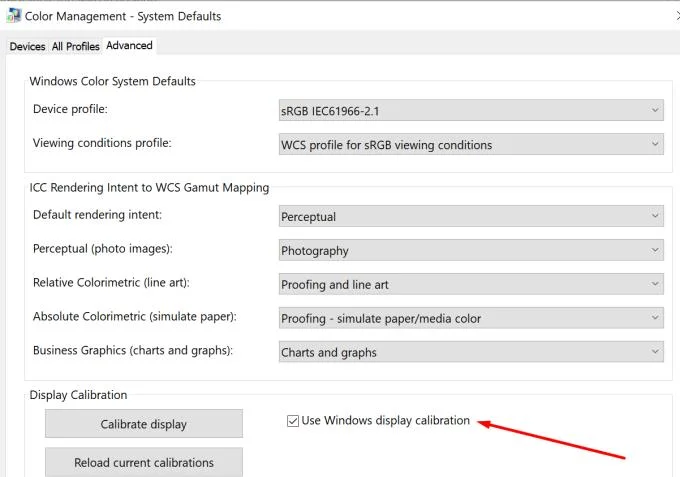This screenshot has height=477, width=680.
Task: Click the 'Windows Color System Defaults' heading
Action: click(113, 81)
